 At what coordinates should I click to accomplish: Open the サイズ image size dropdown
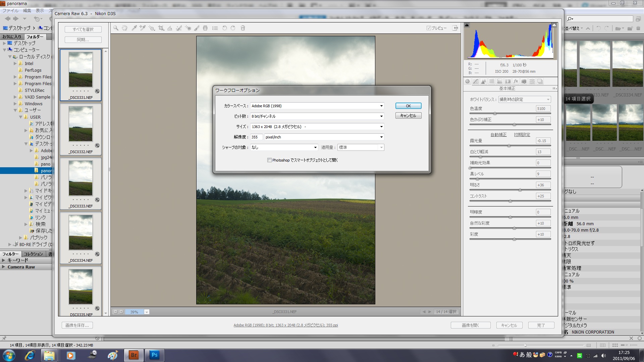pyautogui.click(x=317, y=127)
